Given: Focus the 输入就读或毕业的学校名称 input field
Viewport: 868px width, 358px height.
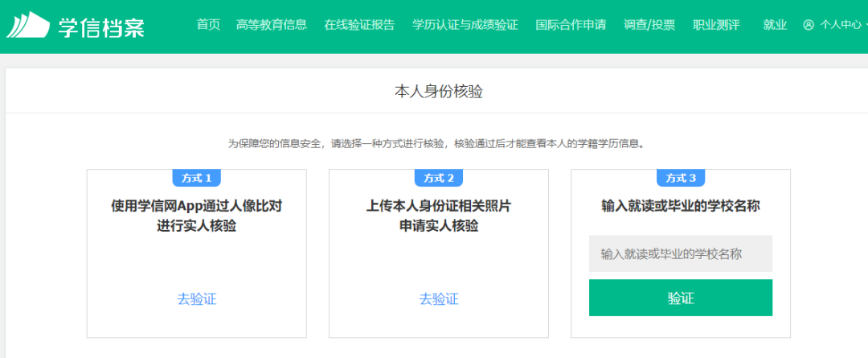Looking at the screenshot, I should (x=680, y=253).
